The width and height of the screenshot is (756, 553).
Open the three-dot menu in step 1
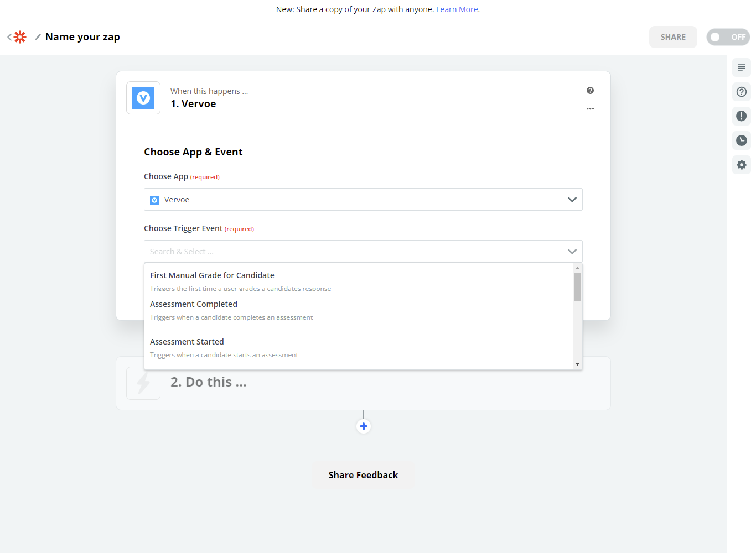590,109
